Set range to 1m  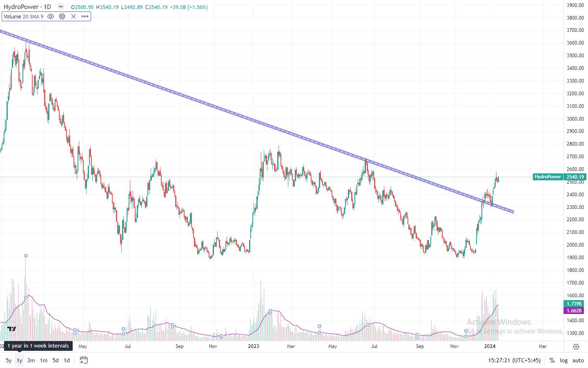point(44,360)
